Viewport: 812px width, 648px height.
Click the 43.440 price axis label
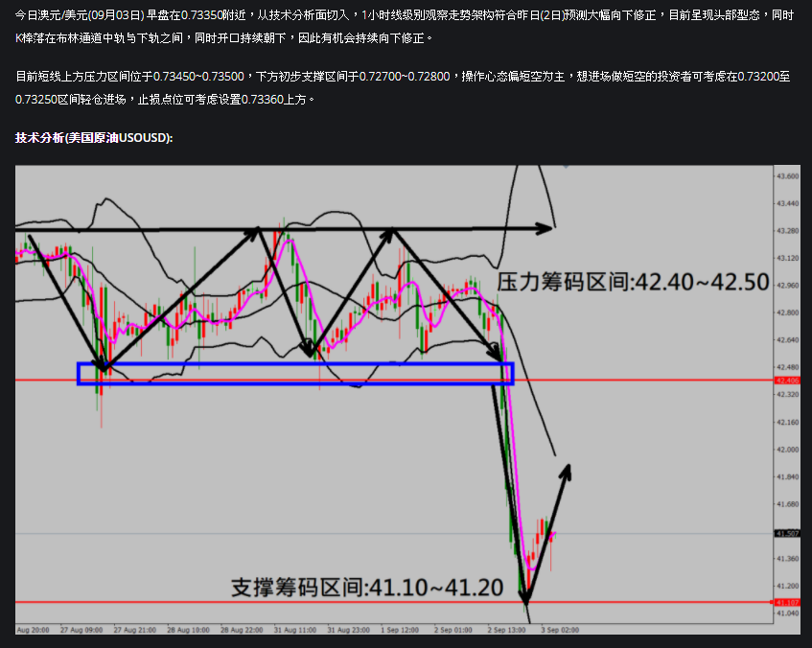(x=787, y=203)
